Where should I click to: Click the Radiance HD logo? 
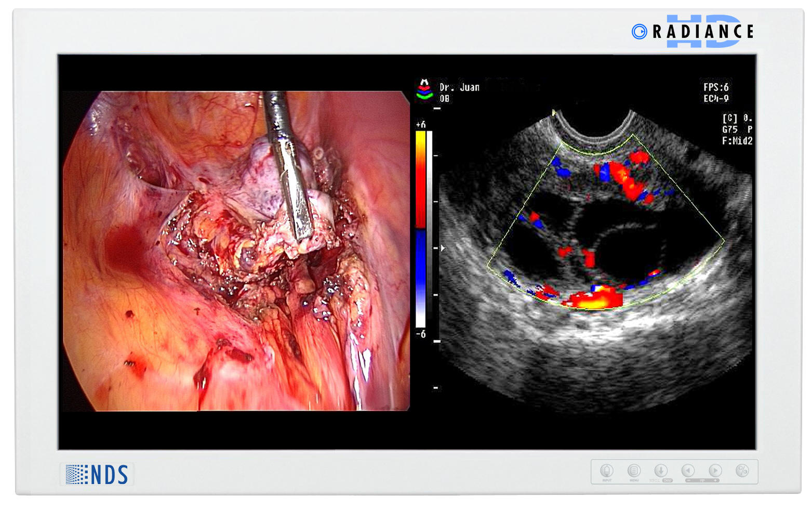pyautogui.click(x=693, y=31)
